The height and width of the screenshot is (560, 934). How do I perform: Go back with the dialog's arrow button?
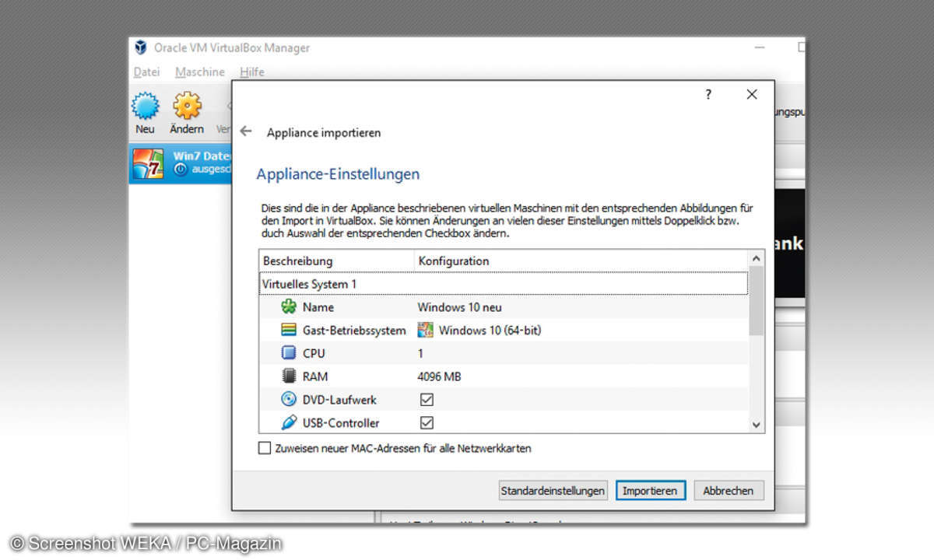click(246, 131)
